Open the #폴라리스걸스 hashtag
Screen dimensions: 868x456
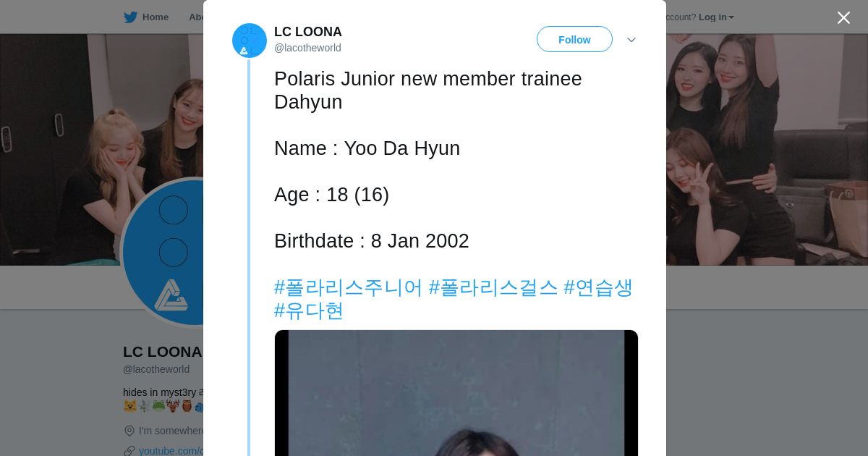493,287
